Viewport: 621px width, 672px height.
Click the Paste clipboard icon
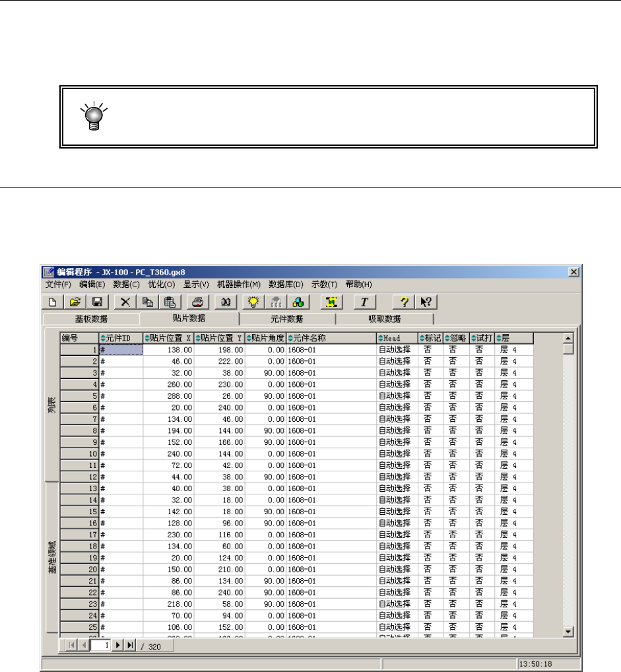click(170, 302)
